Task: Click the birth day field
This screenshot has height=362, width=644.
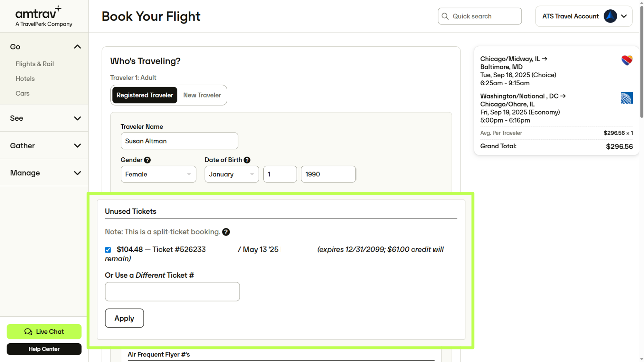Action: (x=280, y=174)
